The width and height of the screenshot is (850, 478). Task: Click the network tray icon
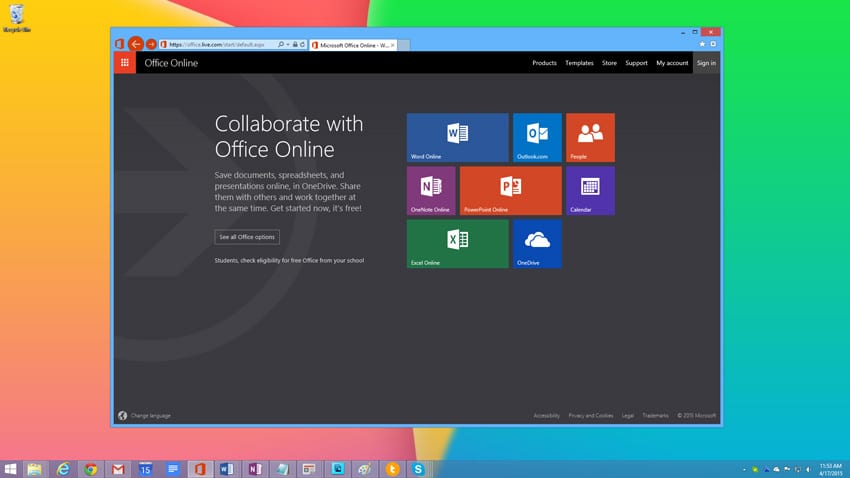(797, 469)
